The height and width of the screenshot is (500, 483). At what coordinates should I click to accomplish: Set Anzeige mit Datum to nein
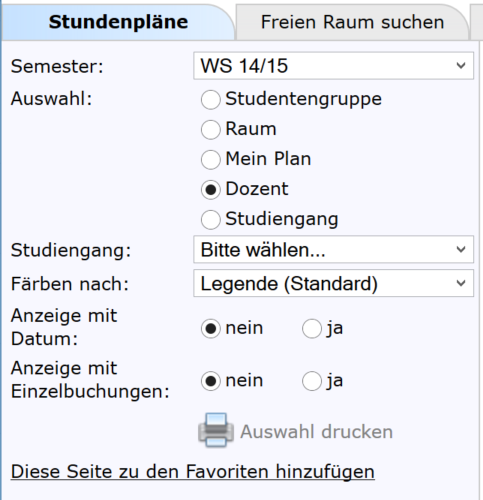pyautogui.click(x=211, y=329)
